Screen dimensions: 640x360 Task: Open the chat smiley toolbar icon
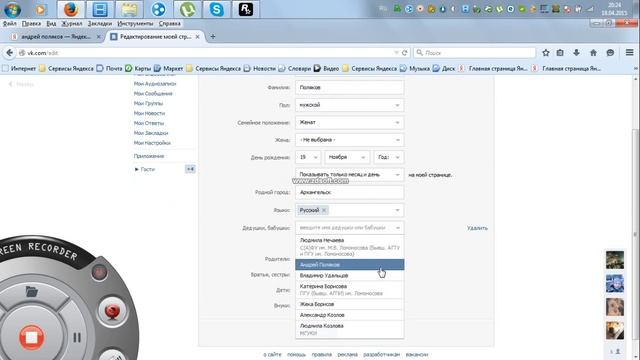coord(610,53)
